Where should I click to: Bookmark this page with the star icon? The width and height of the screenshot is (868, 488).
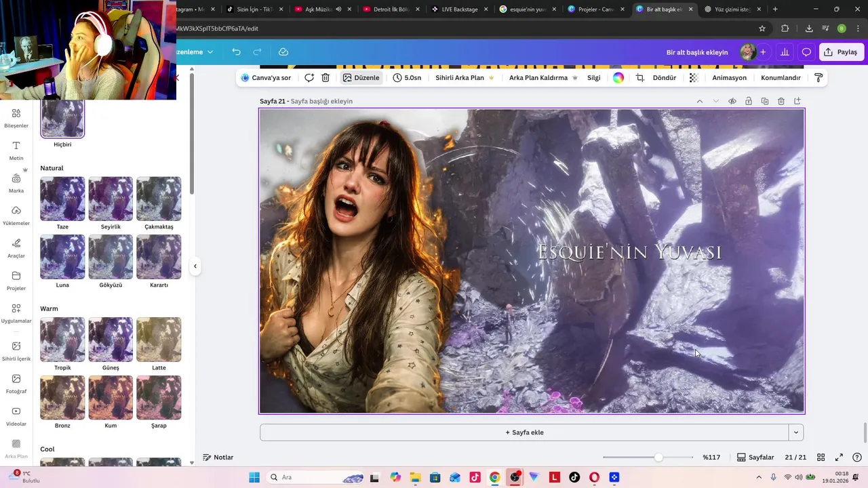coord(762,28)
